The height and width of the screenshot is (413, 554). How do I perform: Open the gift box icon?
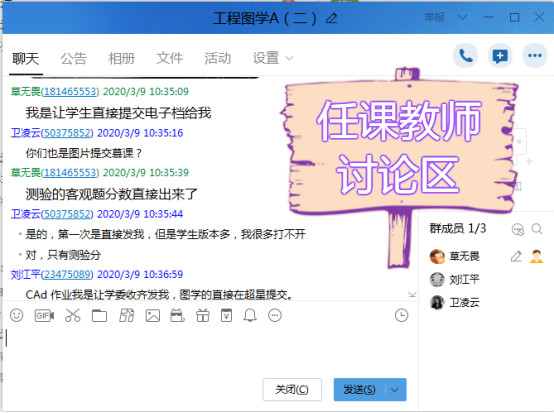tap(203, 315)
